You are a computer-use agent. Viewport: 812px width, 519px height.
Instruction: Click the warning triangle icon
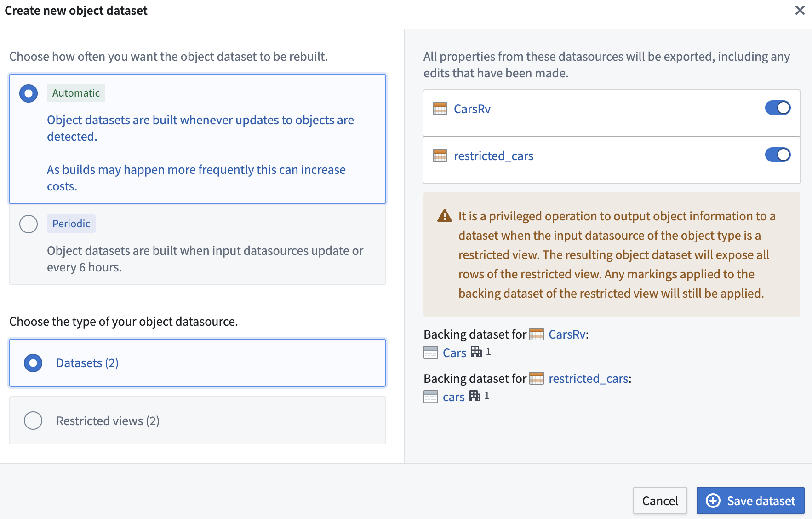(444, 215)
